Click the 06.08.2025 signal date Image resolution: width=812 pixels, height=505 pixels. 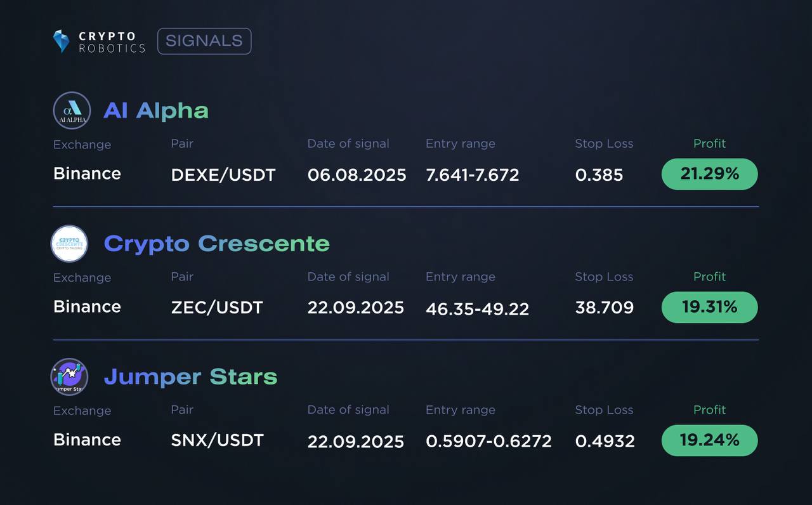[357, 175]
